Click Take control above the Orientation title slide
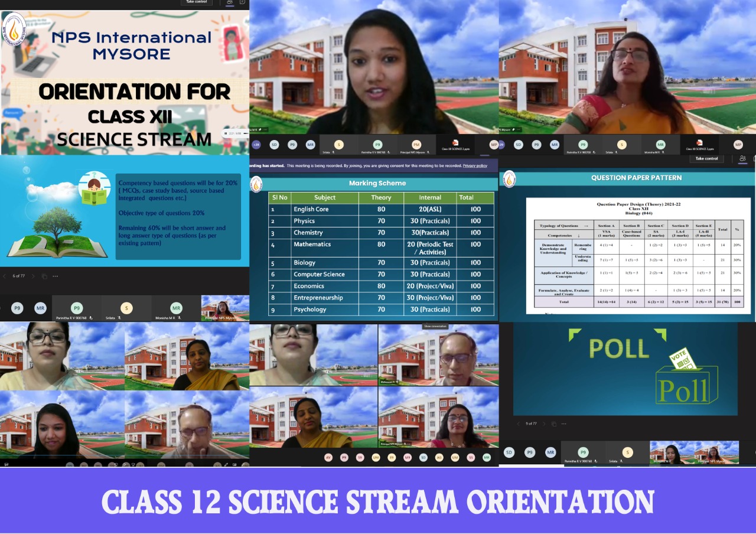 (197, 2)
